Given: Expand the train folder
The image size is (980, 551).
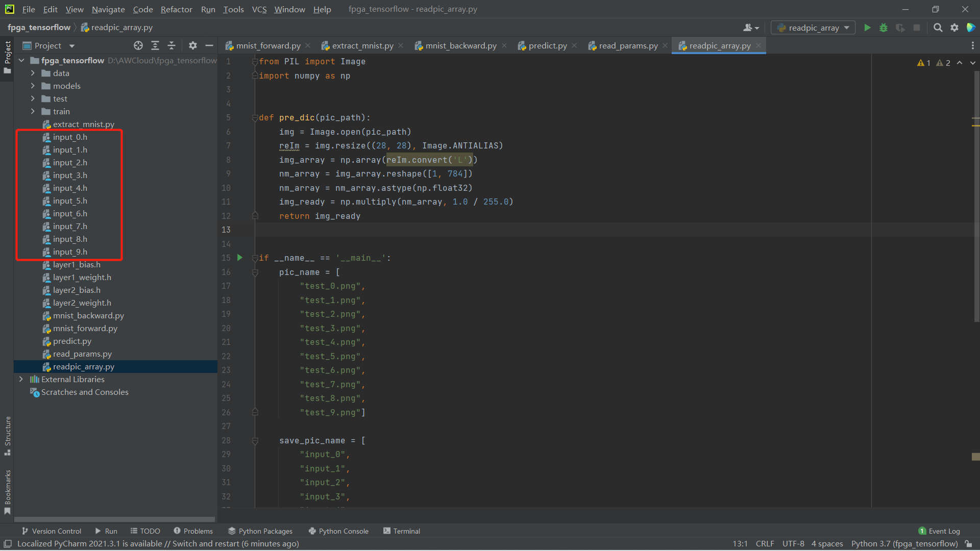Looking at the screenshot, I should [x=33, y=111].
